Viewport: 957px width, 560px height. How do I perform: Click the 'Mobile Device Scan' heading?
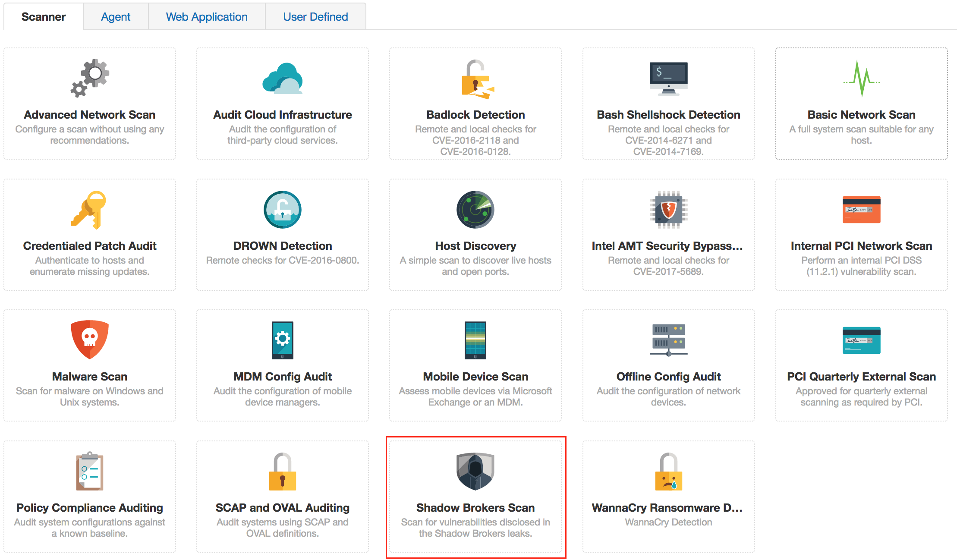click(475, 377)
